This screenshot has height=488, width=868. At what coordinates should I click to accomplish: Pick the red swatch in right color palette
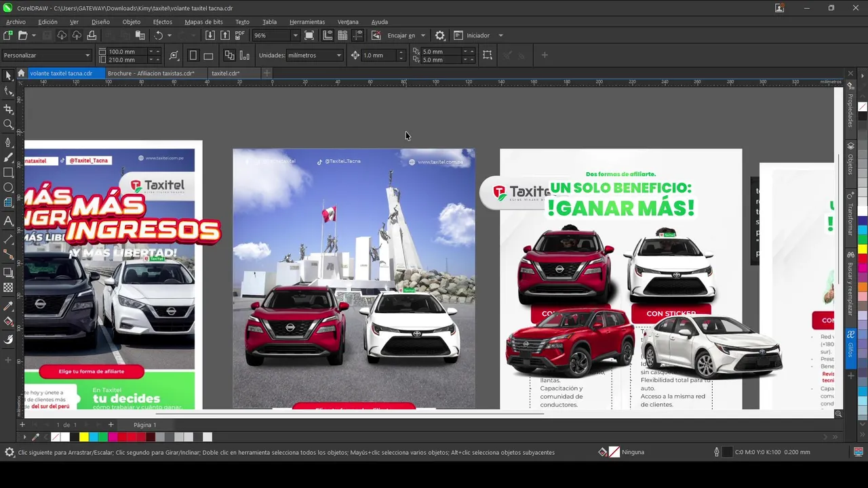pos(863,259)
